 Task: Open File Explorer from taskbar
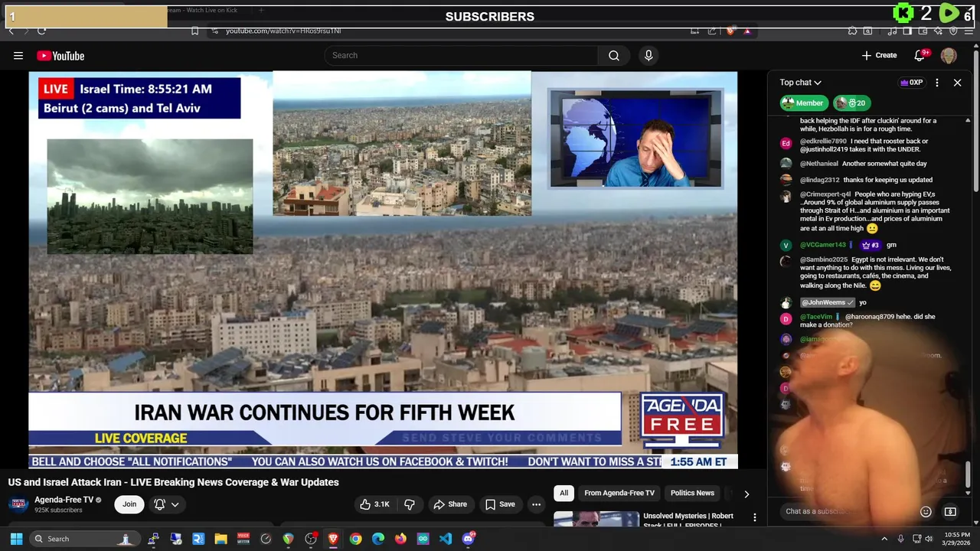pyautogui.click(x=220, y=539)
